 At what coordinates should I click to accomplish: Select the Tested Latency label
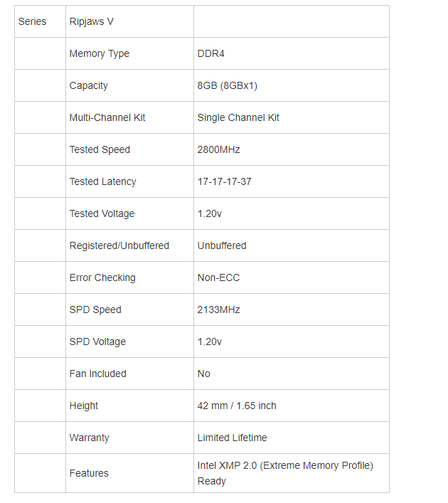click(103, 181)
